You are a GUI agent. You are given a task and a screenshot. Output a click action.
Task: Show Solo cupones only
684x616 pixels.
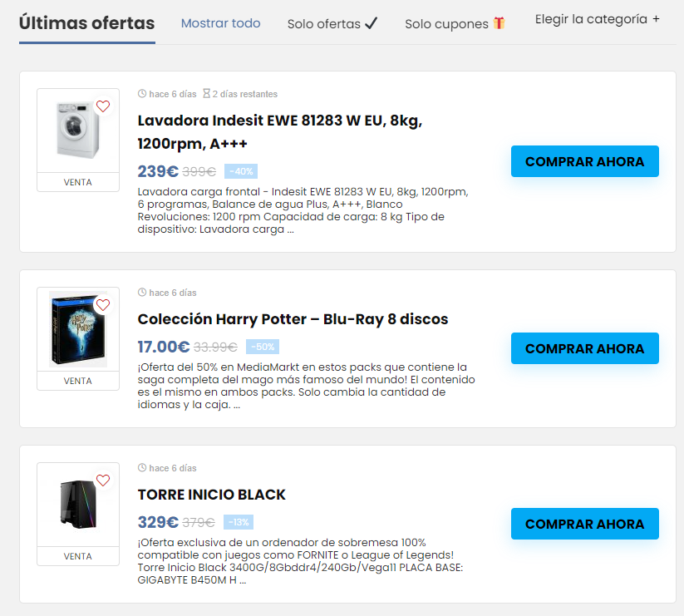446,24
